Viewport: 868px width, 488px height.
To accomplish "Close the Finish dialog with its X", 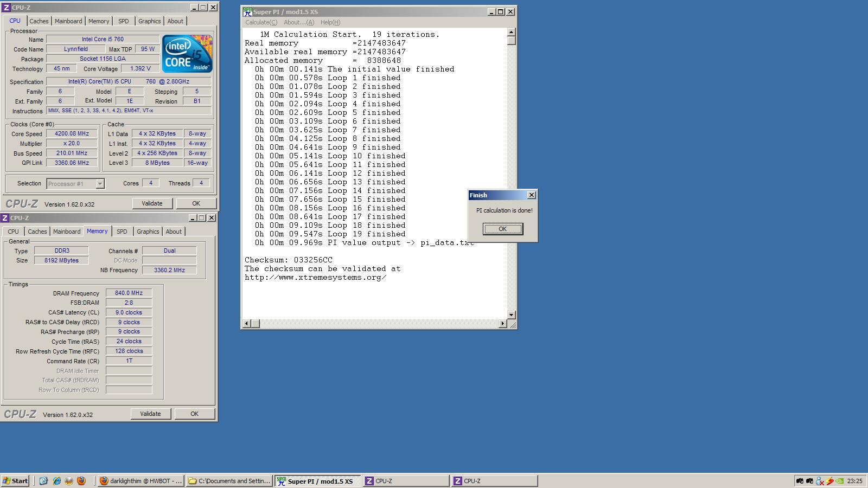I will tap(532, 195).
